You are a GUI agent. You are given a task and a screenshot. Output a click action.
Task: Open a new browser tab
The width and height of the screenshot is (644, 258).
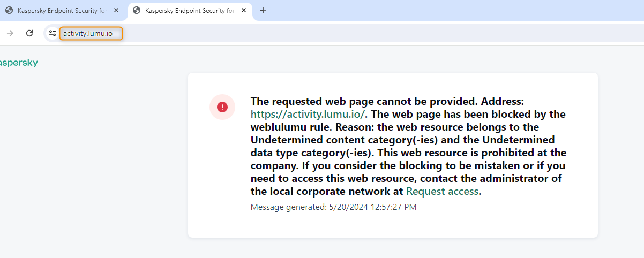(x=263, y=11)
